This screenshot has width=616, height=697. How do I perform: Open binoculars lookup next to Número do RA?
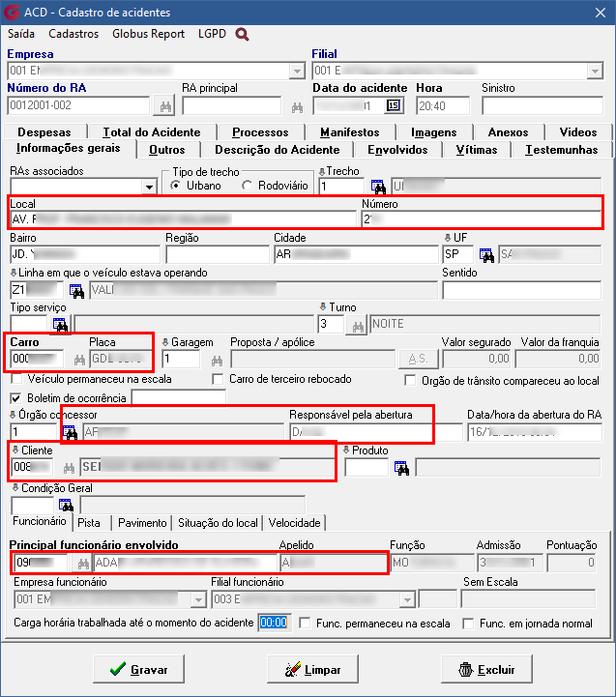[165, 106]
